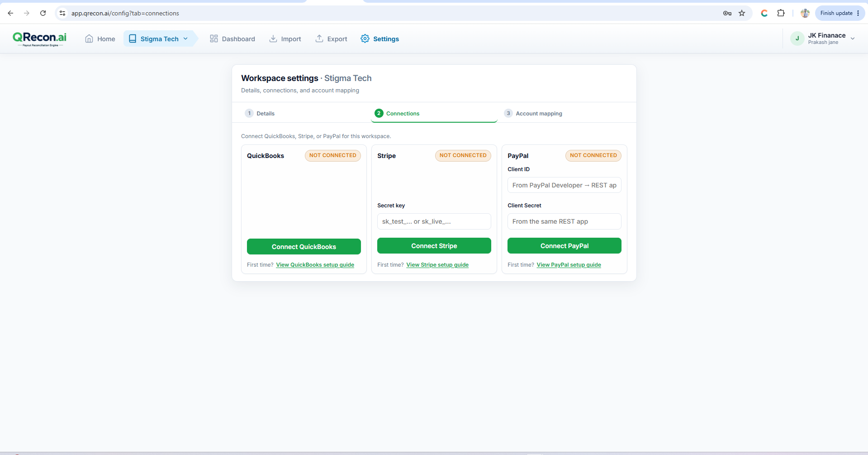Click PayPal NOT CONNECTED badge
The width and height of the screenshot is (868, 455).
click(x=593, y=155)
